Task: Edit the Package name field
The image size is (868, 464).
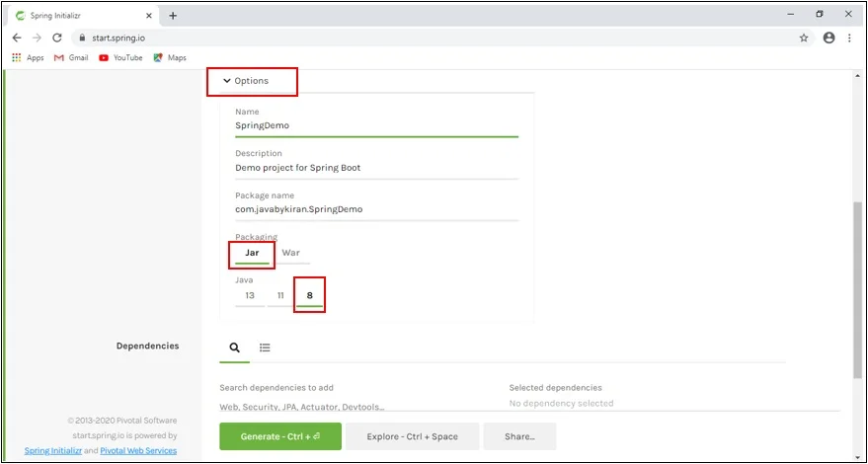Action: tap(376, 209)
